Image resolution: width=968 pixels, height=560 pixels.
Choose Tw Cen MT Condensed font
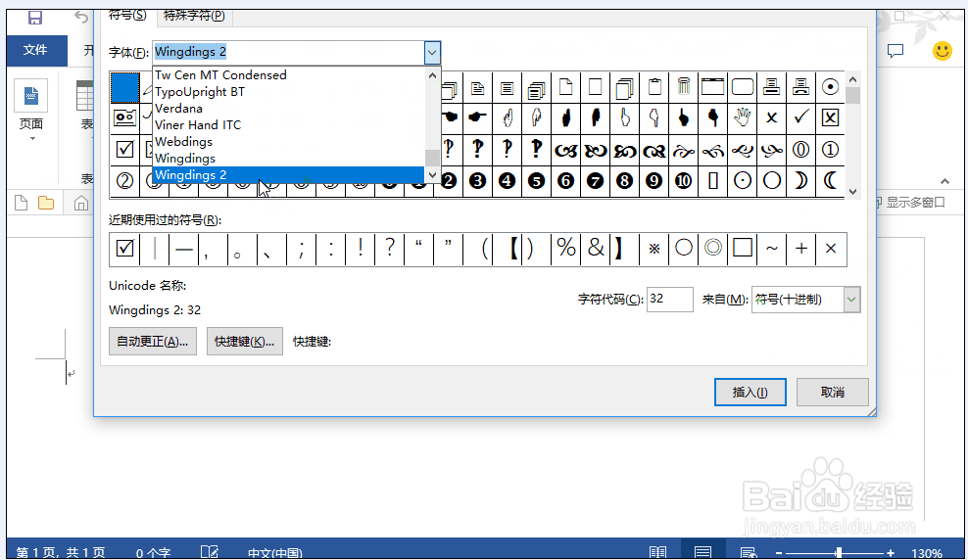(x=288, y=75)
